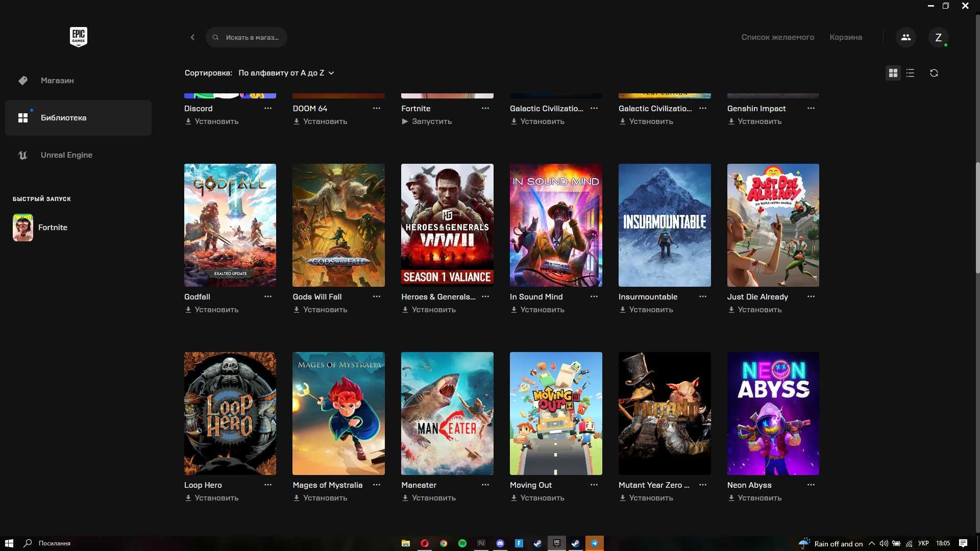Open Windows notification center icon

pos(963,543)
